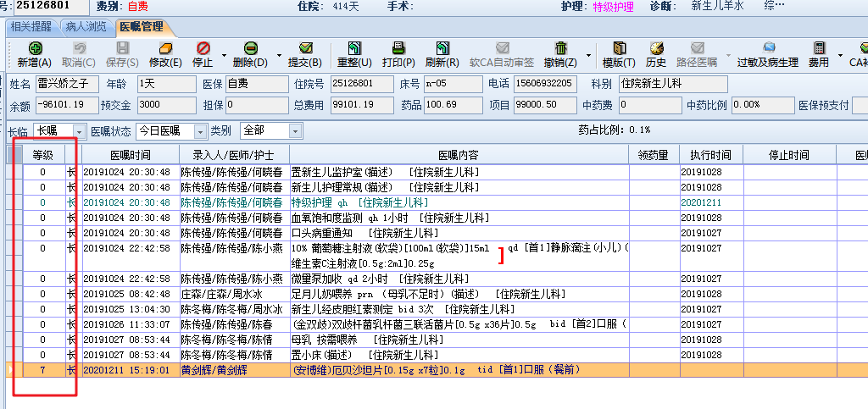Click the 刷新(R) refresh icon
868x409 pixels.
point(442,48)
